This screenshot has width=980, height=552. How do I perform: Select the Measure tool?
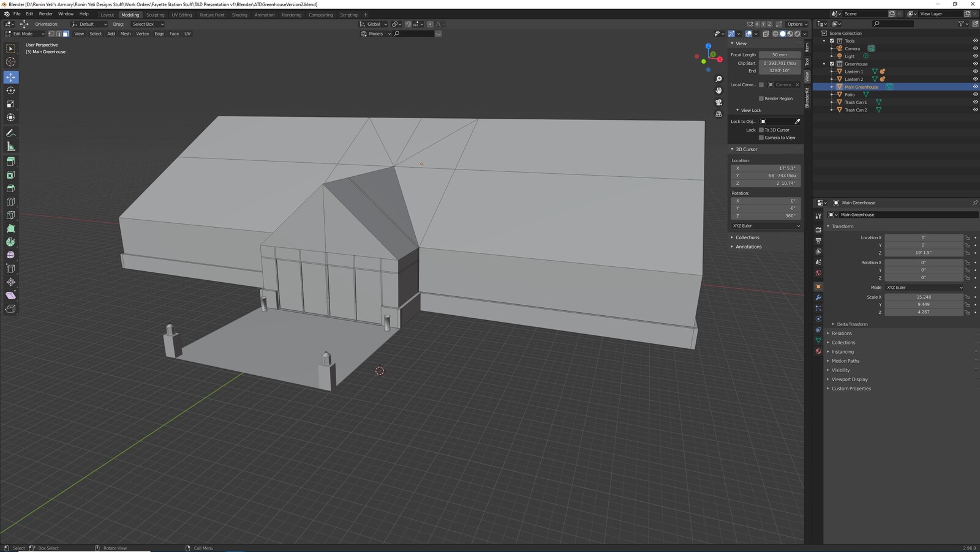pyautogui.click(x=11, y=146)
